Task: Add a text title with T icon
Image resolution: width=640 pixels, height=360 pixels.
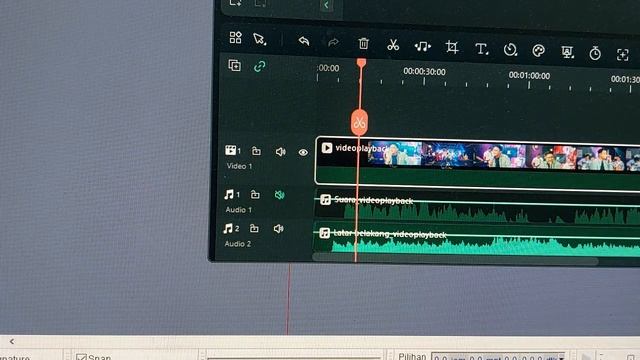Action: tap(482, 49)
